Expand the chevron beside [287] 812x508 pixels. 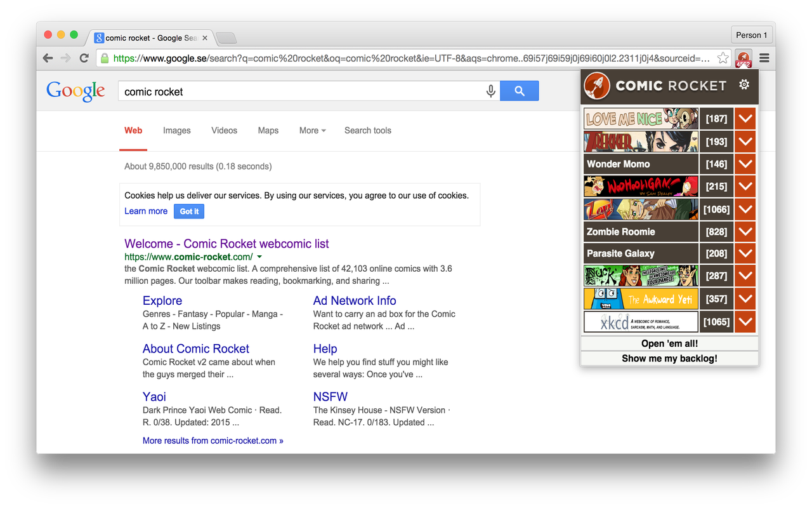[x=745, y=276]
